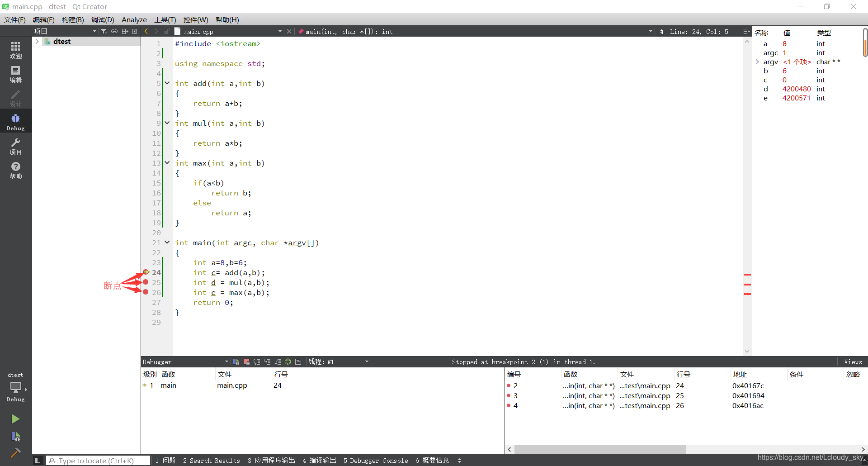The width and height of the screenshot is (868, 466).
Task: Click the filter tree icon in project panel
Action: click(104, 31)
